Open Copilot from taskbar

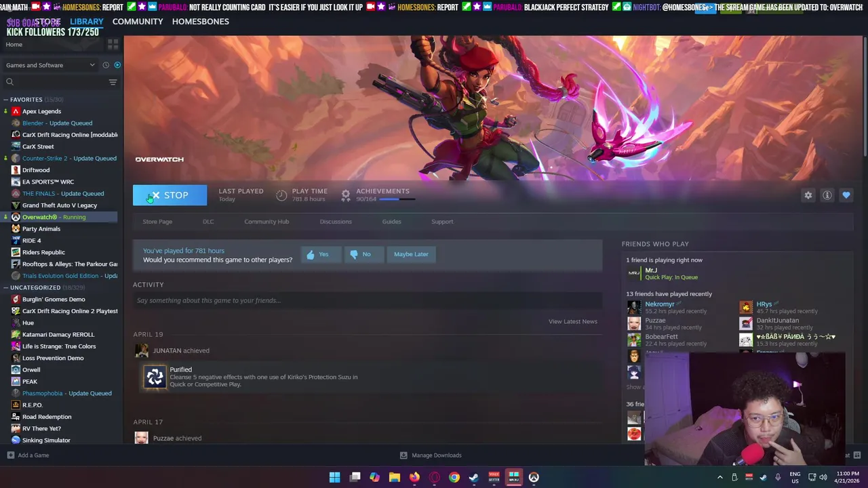(375, 477)
